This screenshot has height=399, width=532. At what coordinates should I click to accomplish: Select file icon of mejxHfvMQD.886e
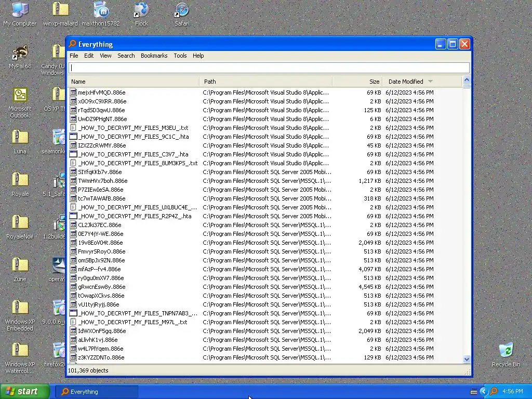[73, 92]
